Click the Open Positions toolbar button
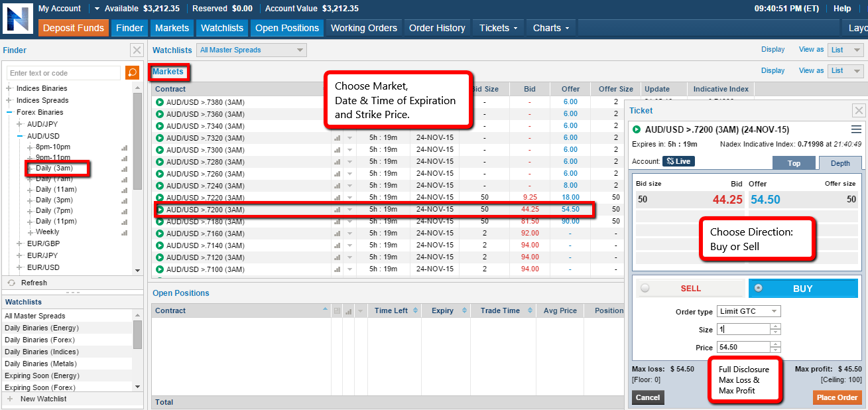The height and width of the screenshot is (410, 868). [287, 28]
